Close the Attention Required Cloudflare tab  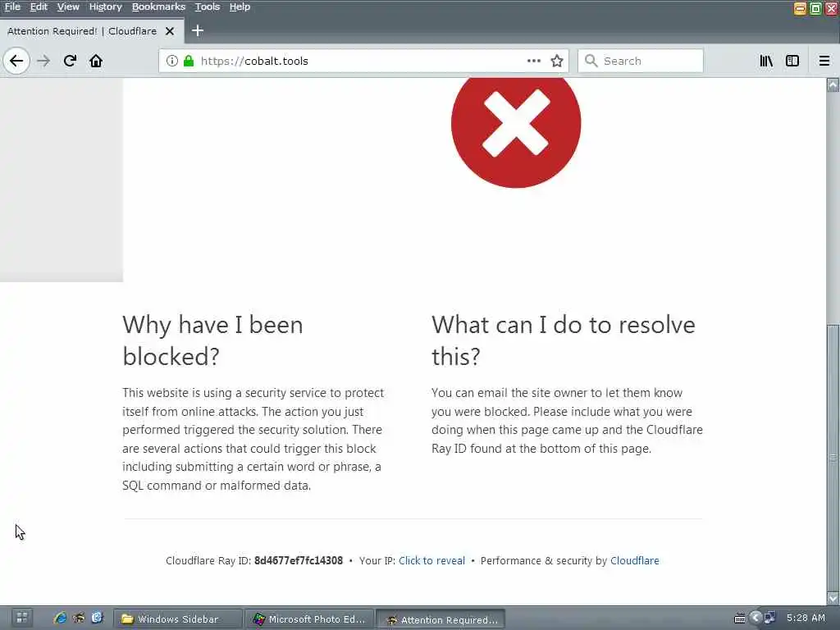(170, 31)
